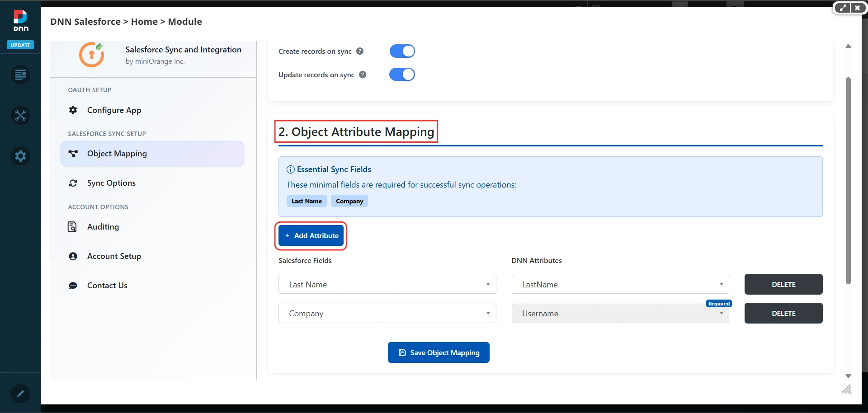Click the Sync Options refresh icon

click(x=73, y=183)
